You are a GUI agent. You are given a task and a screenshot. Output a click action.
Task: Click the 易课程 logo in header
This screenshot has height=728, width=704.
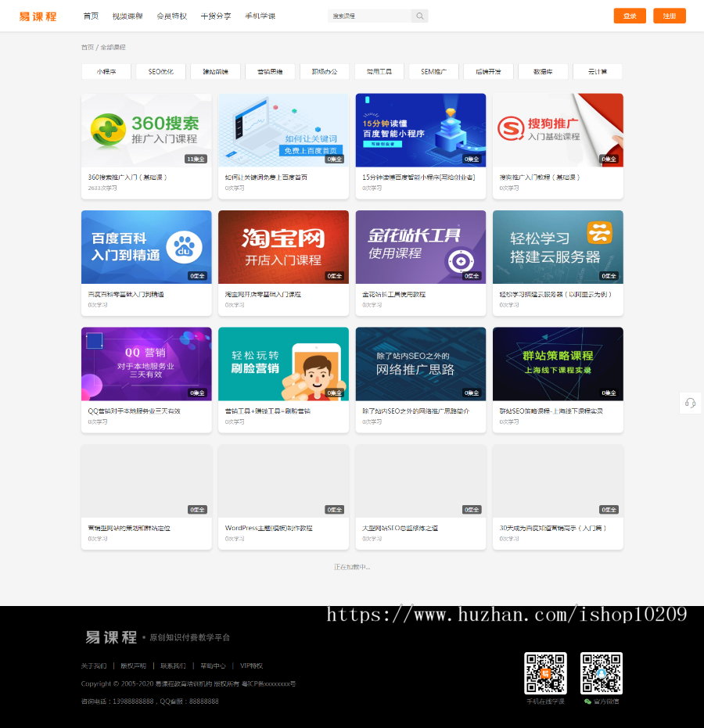click(x=38, y=16)
